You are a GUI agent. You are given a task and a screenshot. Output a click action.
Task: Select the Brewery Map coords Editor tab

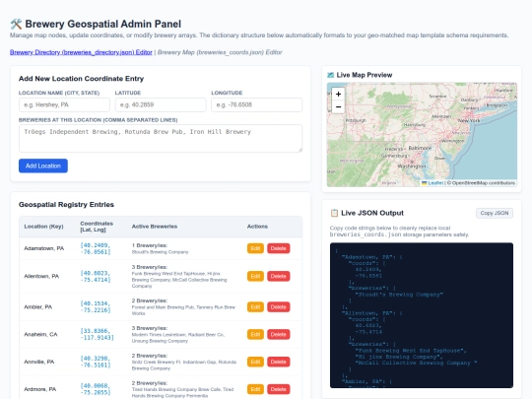pyautogui.click(x=220, y=52)
